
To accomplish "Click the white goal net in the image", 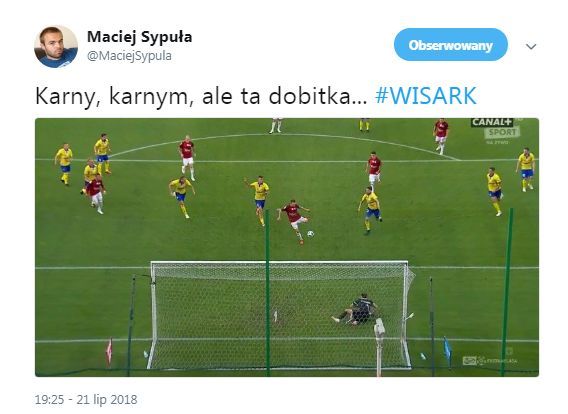I will coord(280,314).
